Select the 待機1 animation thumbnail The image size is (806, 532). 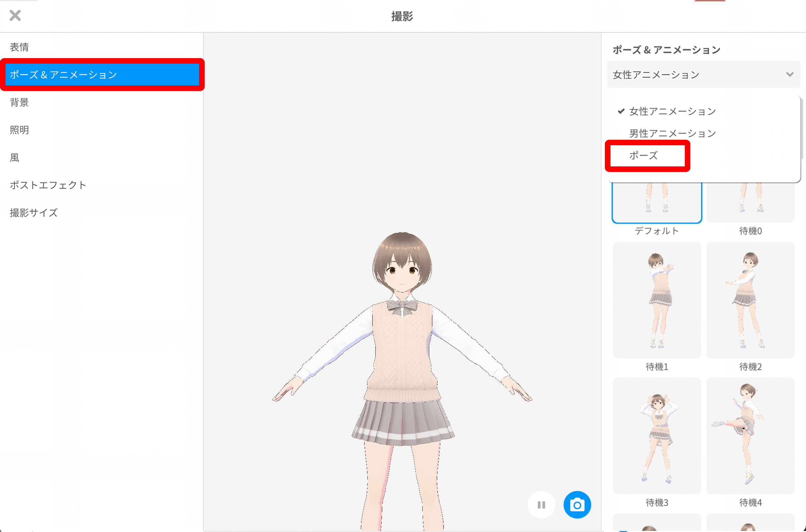click(x=656, y=300)
